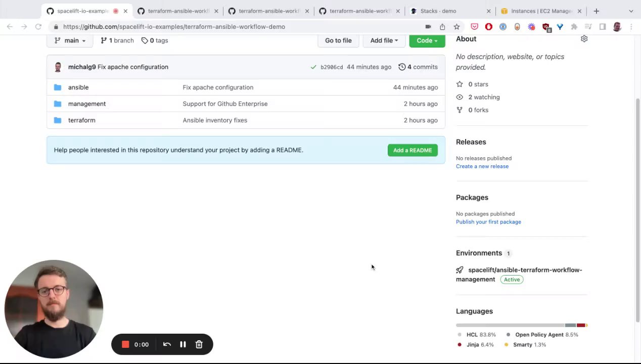Click Add a README button
This screenshot has width=641, height=364.
(413, 150)
